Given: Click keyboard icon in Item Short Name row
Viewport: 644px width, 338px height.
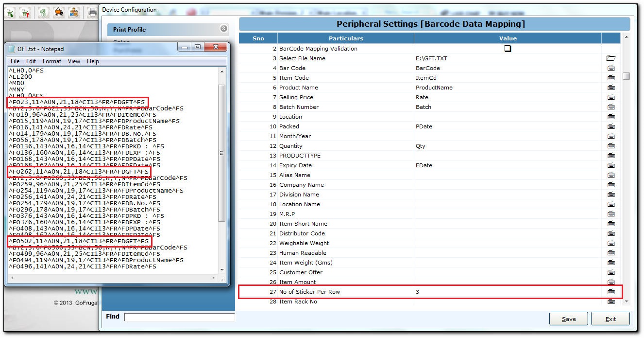Looking at the screenshot, I should coord(611,224).
